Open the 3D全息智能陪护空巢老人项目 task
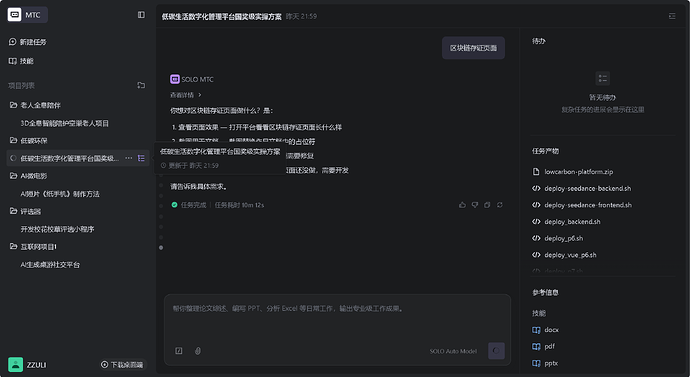The width and height of the screenshot is (690, 377). [65, 123]
